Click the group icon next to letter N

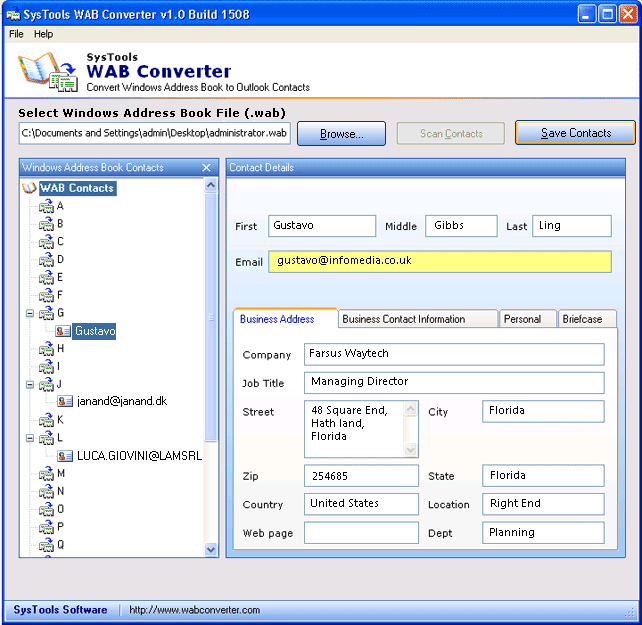[46, 491]
